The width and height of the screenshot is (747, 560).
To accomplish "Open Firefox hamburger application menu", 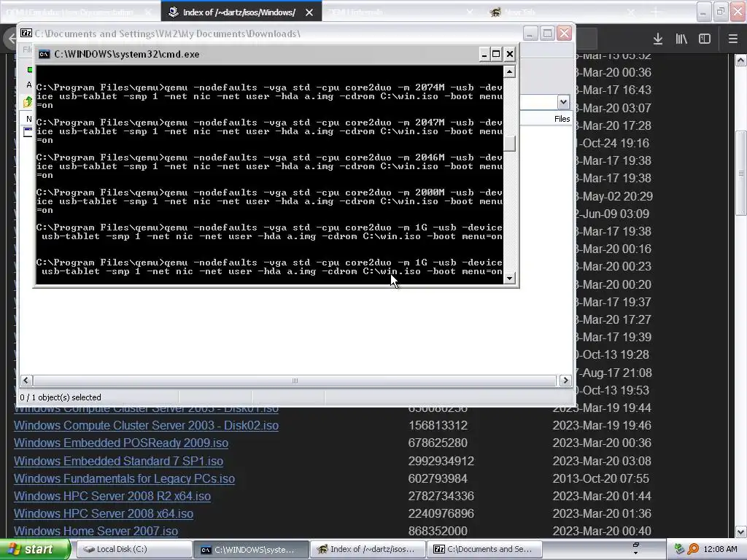I will click(733, 39).
